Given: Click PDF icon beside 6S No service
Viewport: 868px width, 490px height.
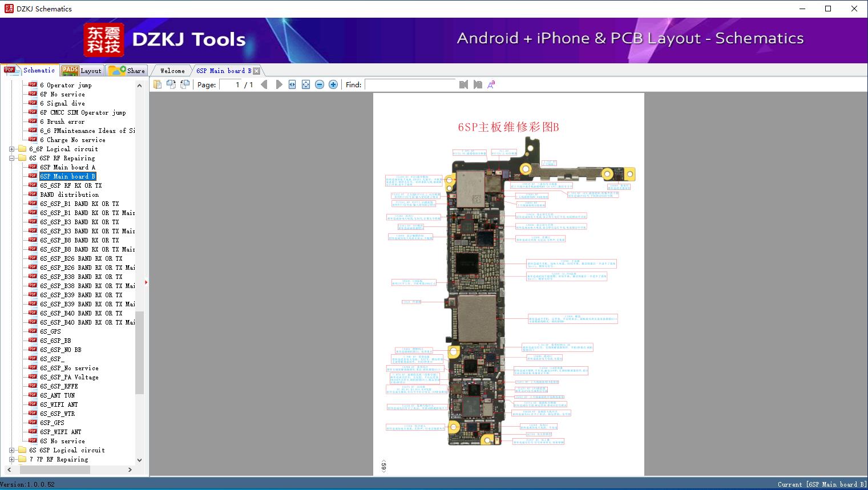Looking at the screenshot, I should point(33,441).
